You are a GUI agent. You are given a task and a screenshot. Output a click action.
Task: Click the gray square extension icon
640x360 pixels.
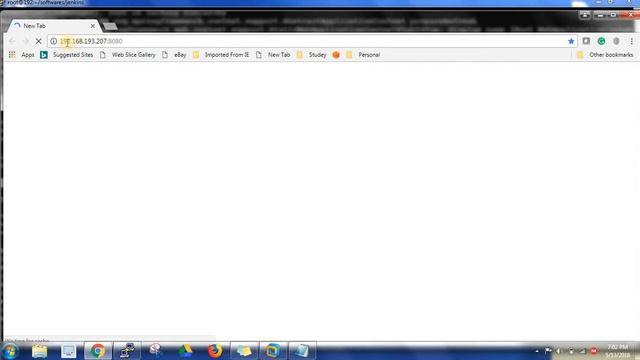click(x=586, y=41)
